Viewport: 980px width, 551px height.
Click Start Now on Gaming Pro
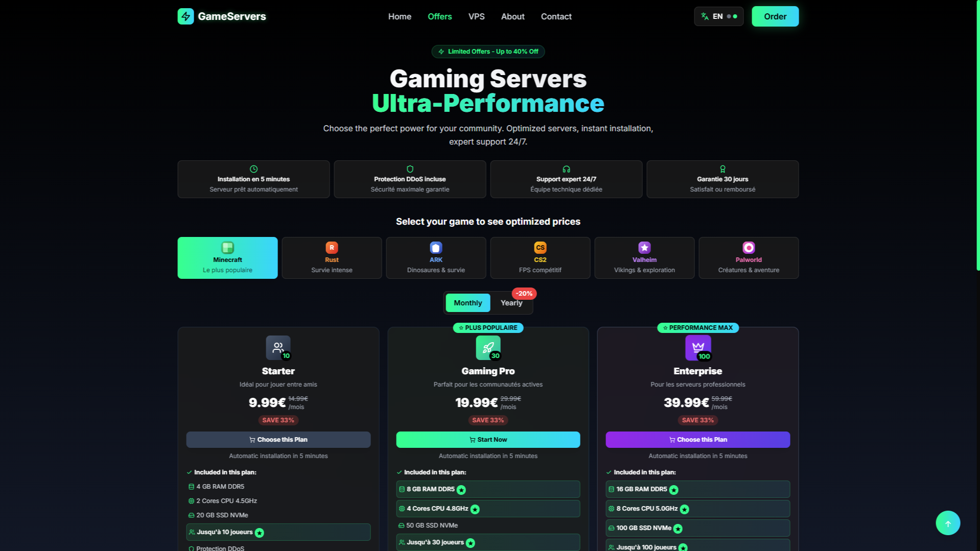coord(488,440)
